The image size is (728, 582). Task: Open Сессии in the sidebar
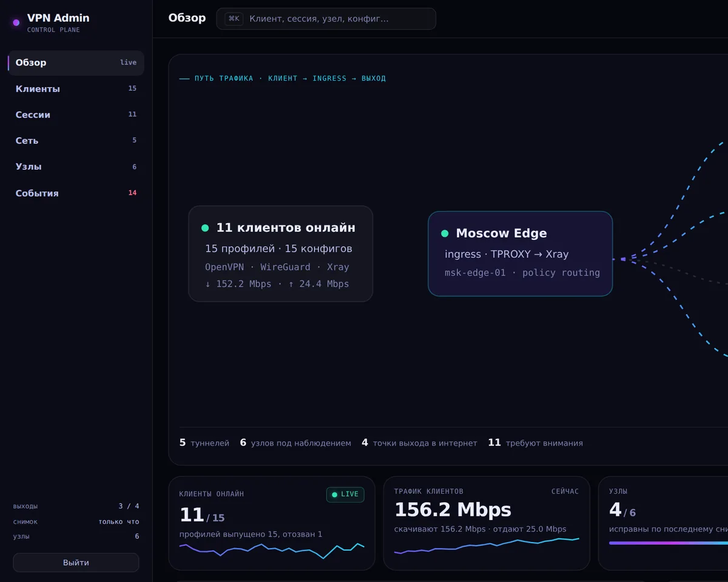(x=76, y=115)
